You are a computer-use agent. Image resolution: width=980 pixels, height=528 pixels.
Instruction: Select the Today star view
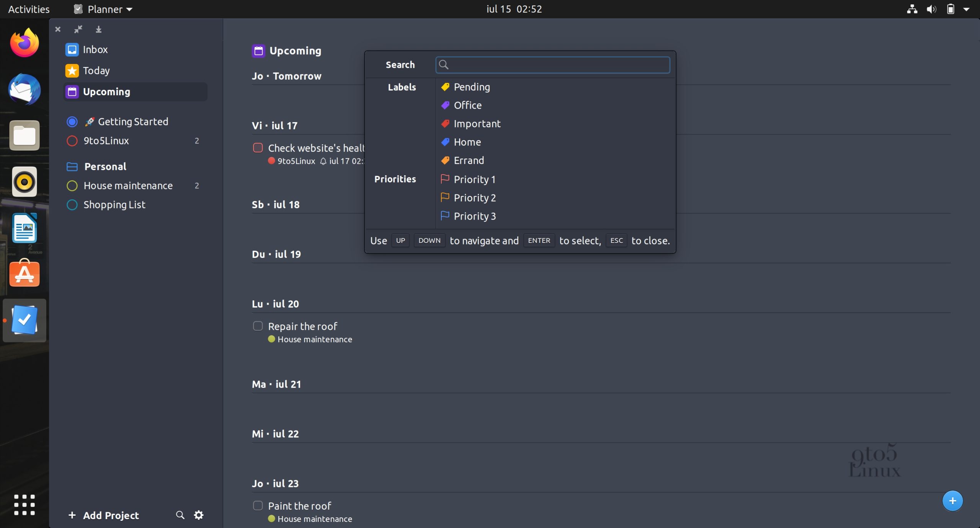(x=96, y=70)
